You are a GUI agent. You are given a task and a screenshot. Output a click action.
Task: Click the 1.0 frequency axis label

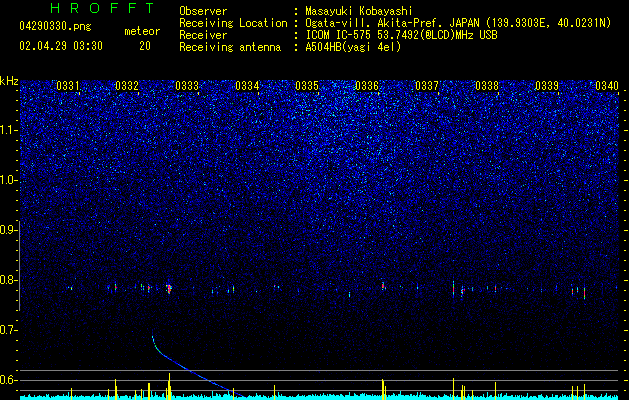(x=8, y=180)
